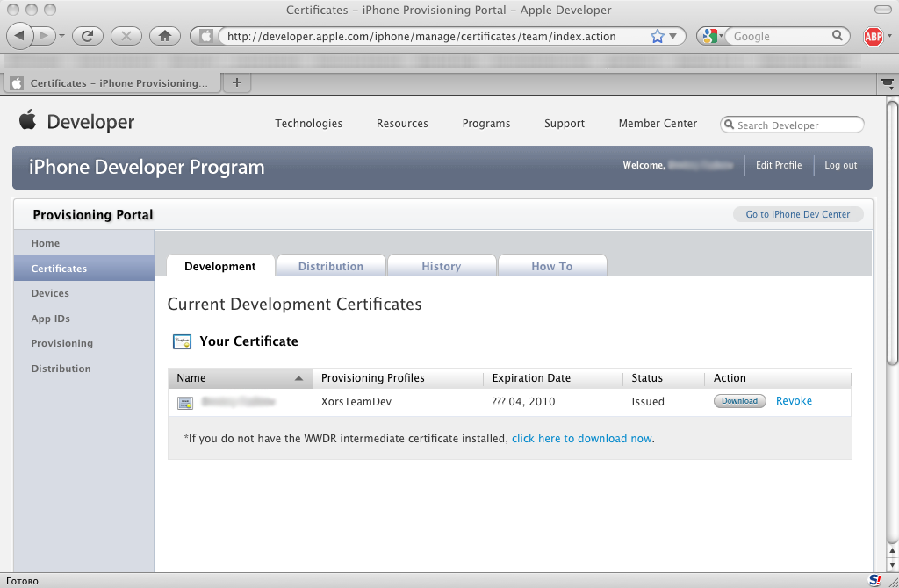The image size is (899, 588).
Task: Bookmark this page with the star icon
Action: pyautogui.click(x=657, y=36)
